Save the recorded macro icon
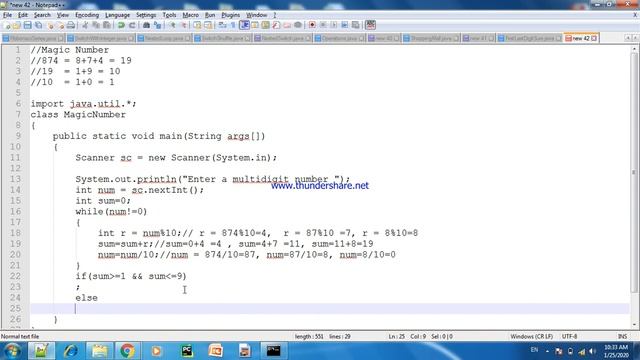 click(x=355, y=25)
